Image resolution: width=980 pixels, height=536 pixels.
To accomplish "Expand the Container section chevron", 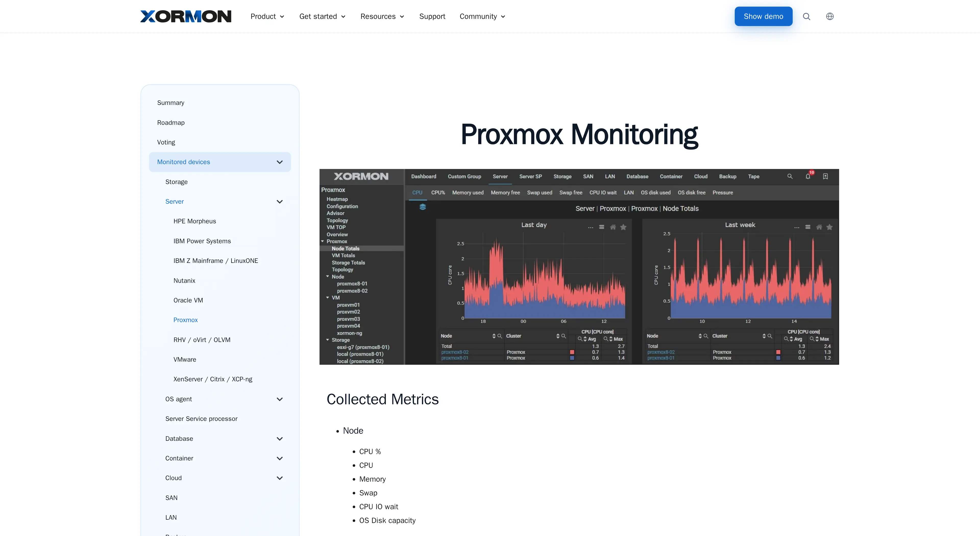I will tap(280, 458).
